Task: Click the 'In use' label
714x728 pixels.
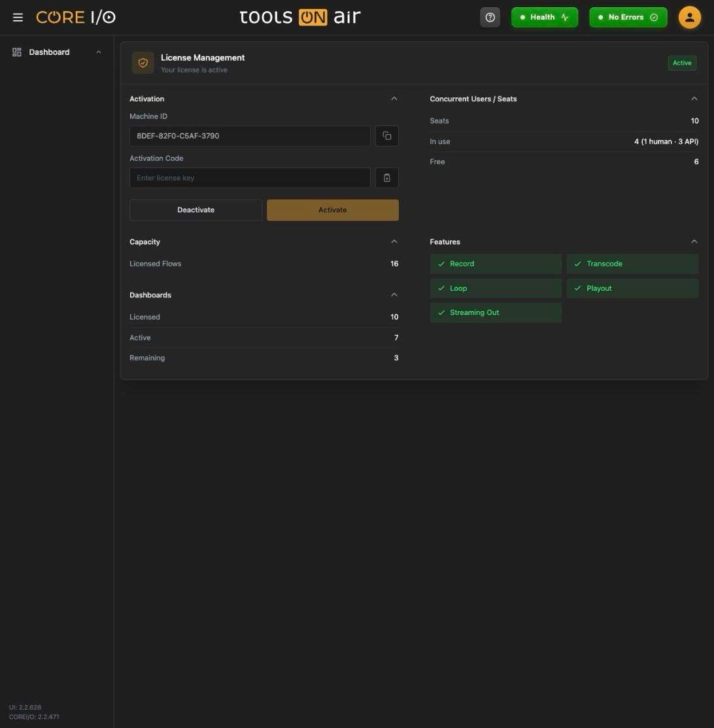Action: [439, 142]
